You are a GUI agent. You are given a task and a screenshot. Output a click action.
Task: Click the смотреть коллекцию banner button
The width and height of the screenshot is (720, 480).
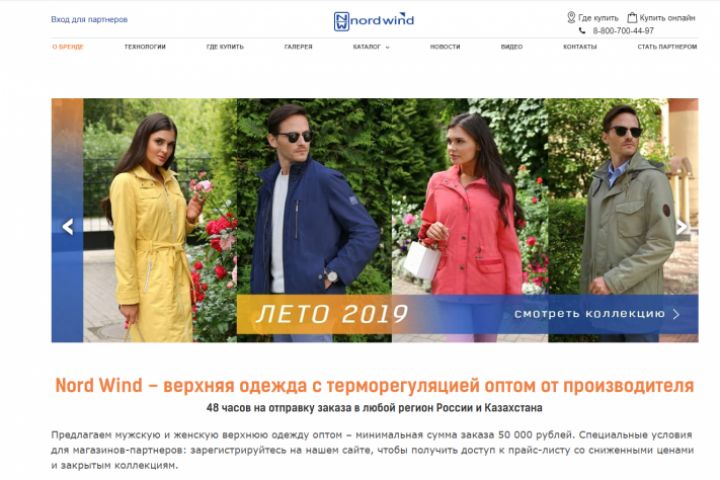597,314
